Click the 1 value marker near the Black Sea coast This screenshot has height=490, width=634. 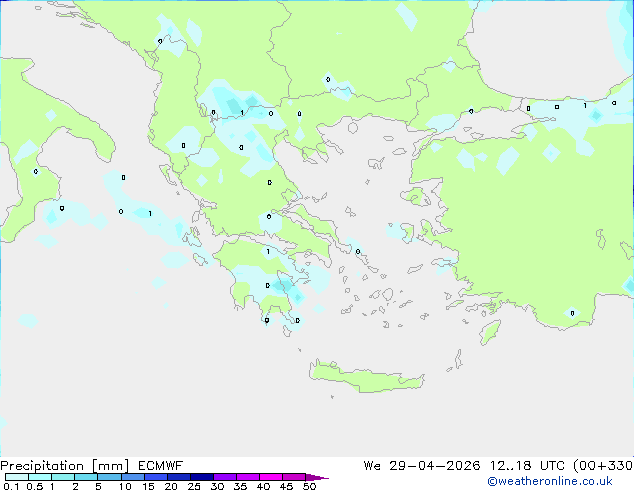pyautogui.click(x=585, y=105)
